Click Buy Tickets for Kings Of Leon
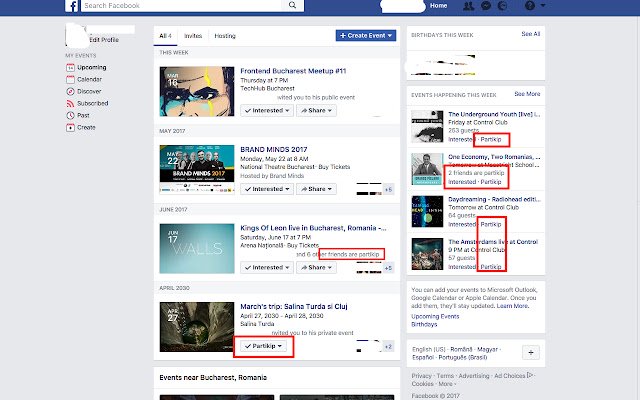The image size is (640, 400). [303, 245]
